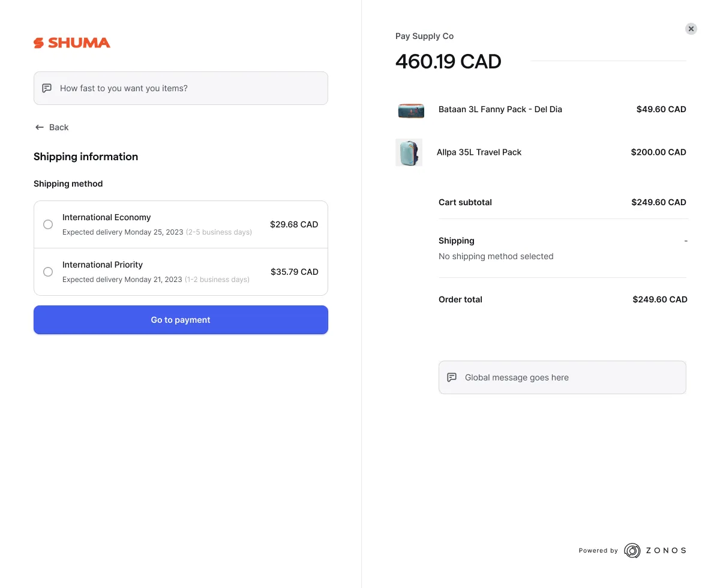This screenshot has height=588, width=720.
Task: Click the How fast shipping prompt banner
Action: click(x=181, y=88)
